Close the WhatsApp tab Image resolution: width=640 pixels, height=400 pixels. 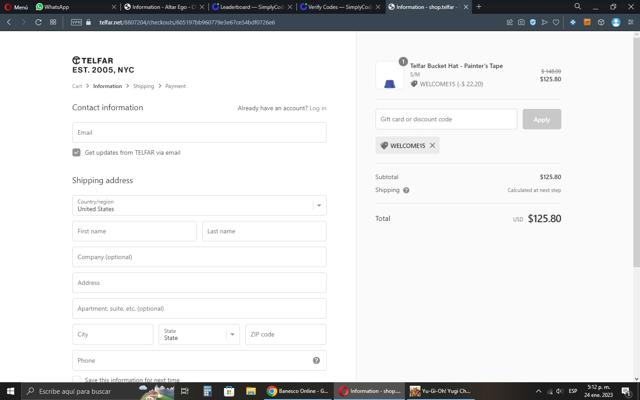[114, 7]
